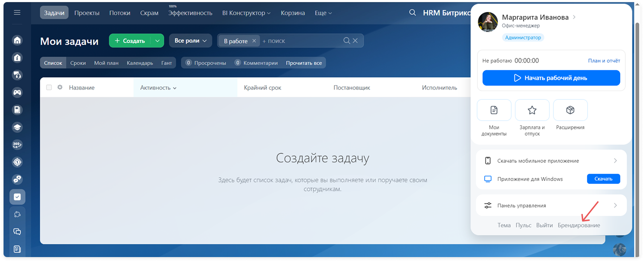This screenshot has width=644, height=262.
Task: Expand the 'Все роли' dropdown
Action: (190, 41)
